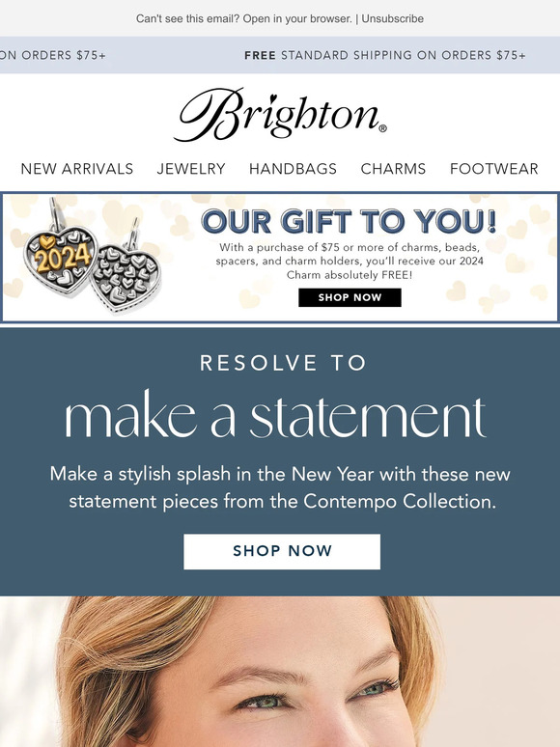
Task: Click the partial 'ON ORDERS $75+' banner text
Action: pyautogui.click(x=53, y=55)
